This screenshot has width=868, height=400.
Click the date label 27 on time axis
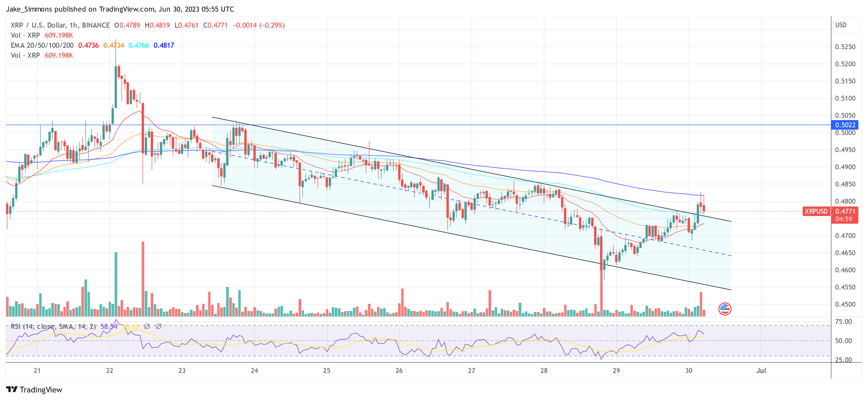471,371
